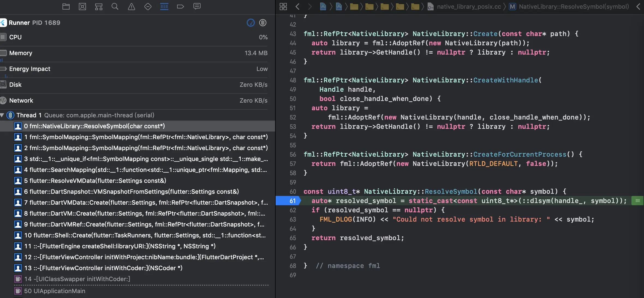Click CreateForCurrentProcess on line 56
The width and height of the screenshot is (644, 298).
pyautogui.click(x=520, y=154)
